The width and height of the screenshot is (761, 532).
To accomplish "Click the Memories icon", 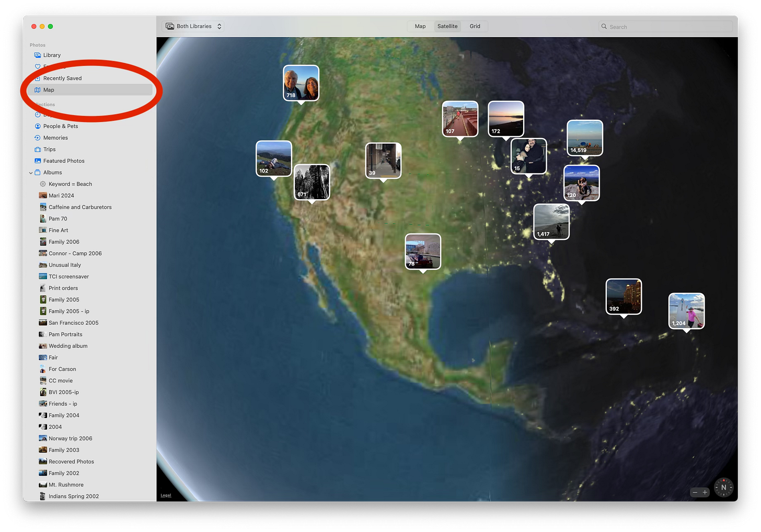I will point(38,138).
